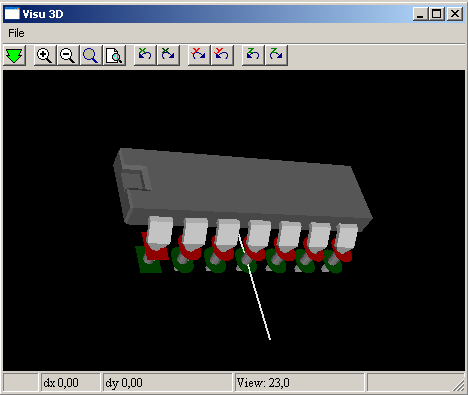468x395 pixels.
Task: Rotate Z axis with right-pointing arrow icon
Action: [x=276, y=55]
